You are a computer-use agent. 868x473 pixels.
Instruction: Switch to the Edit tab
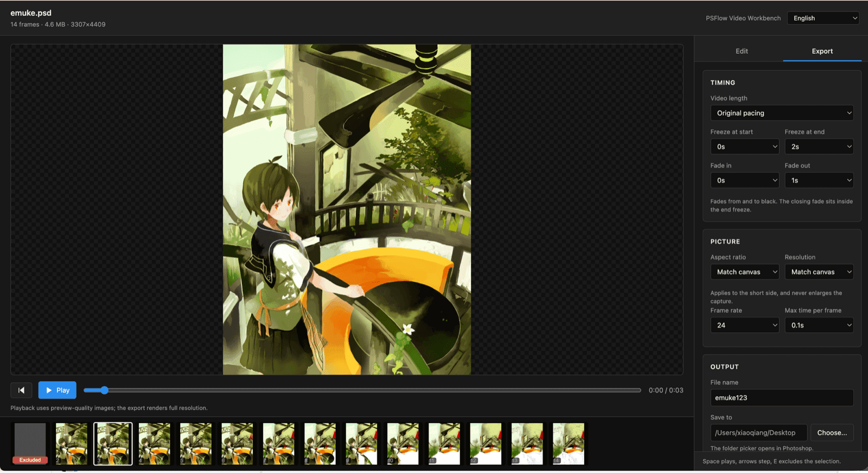(x=742, y=51)
